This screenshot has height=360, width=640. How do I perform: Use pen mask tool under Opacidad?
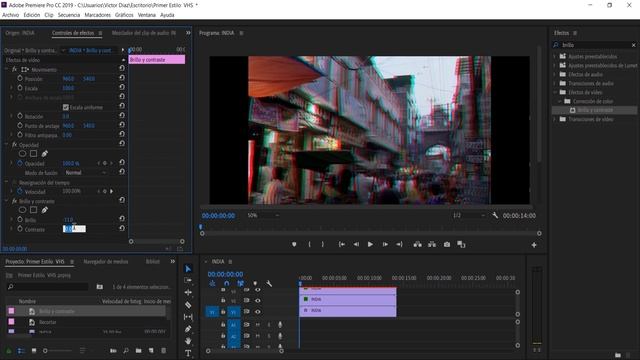coord(44,153)
